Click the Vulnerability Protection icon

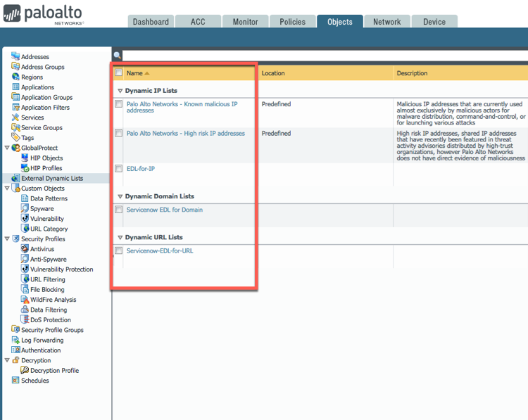tap(25, 269)
